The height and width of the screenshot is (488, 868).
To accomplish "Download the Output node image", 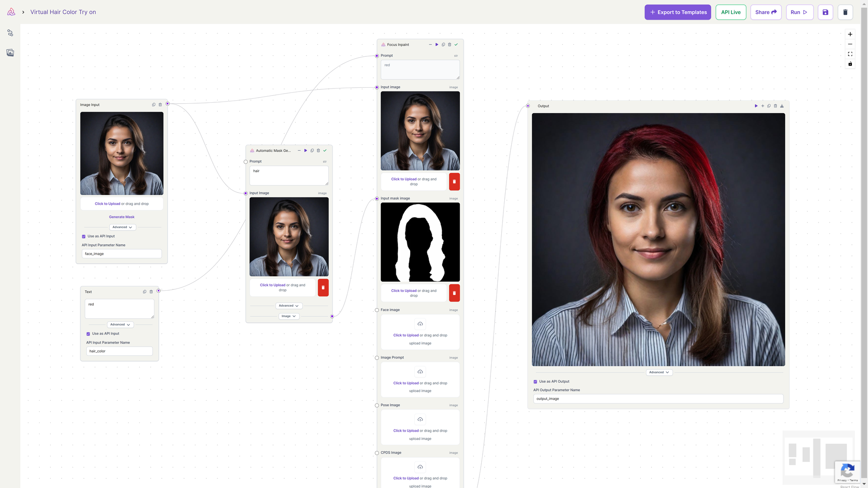I will point(782,106).
